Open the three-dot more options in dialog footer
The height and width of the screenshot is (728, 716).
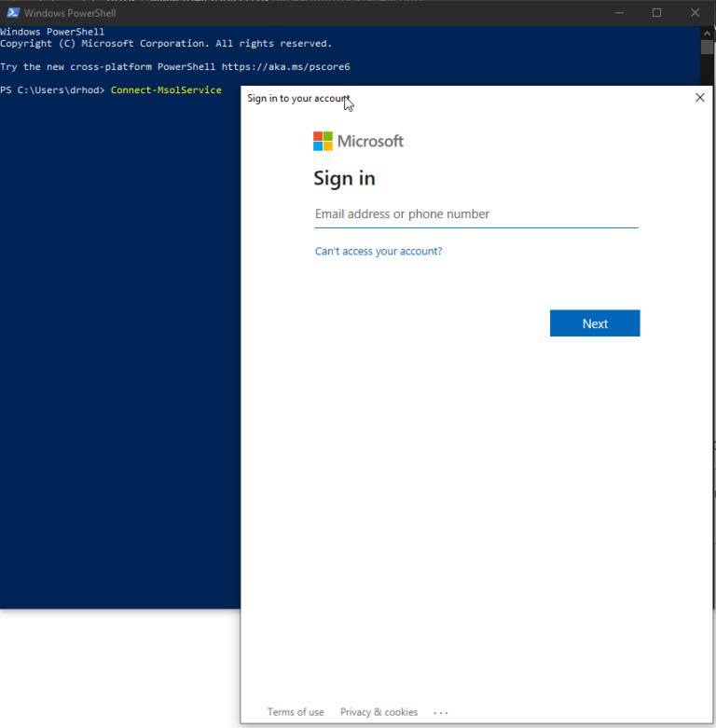pyautogui.click(x=441, y=713)
